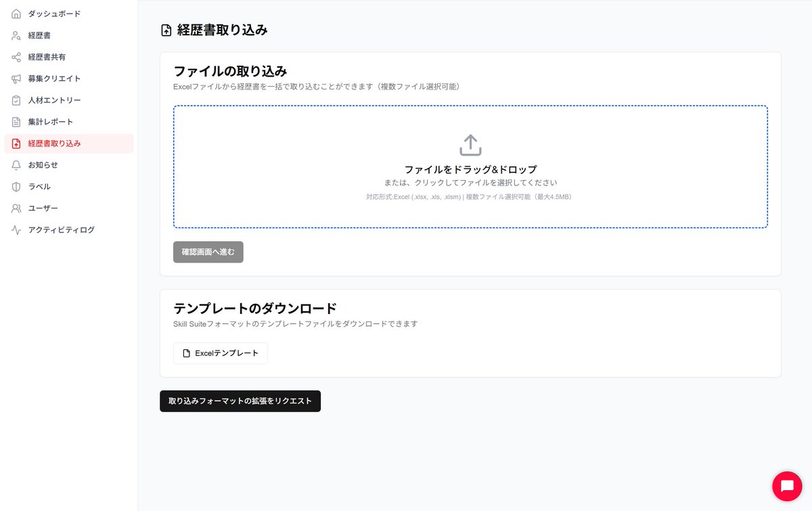The width and height of the screenshot is (812, 511).
Task: Click the ファイルの取り込み heading
Action: (x=230, y=71)
